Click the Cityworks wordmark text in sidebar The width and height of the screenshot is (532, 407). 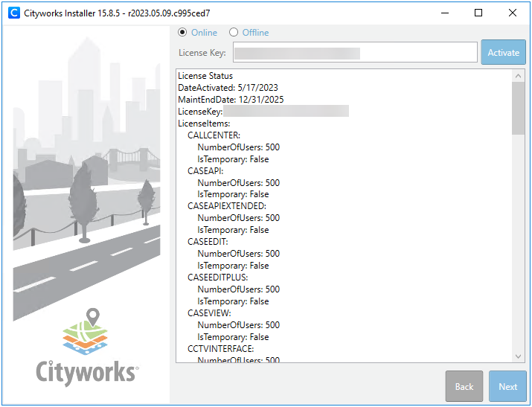point(86,371)
